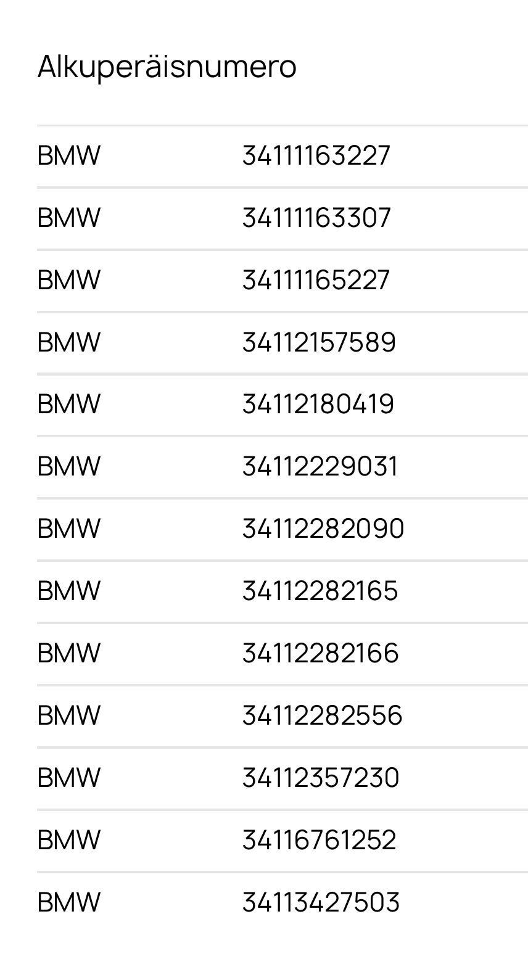Tap BMW label next to 34112157589
The height and width of the screenshot is (980, 528).
point(68,342)
